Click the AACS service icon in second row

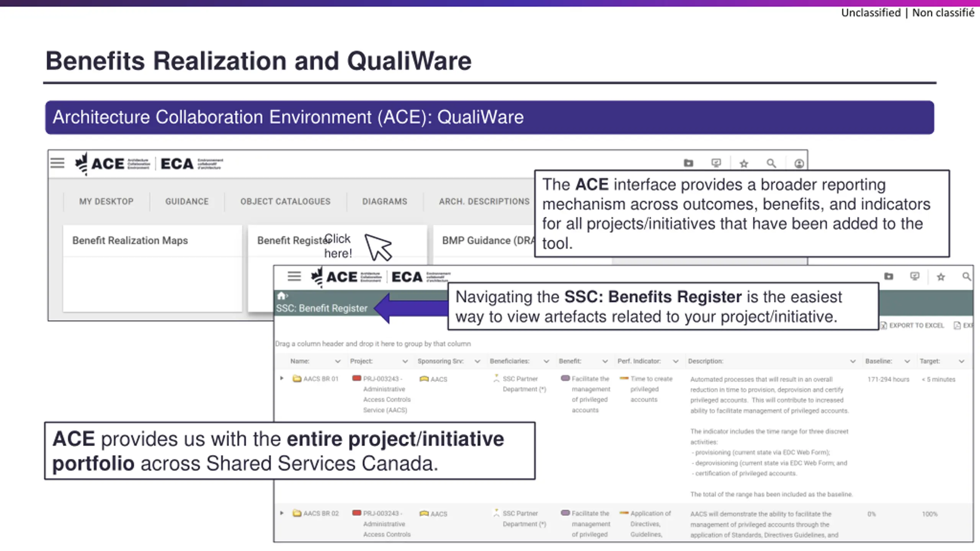(x=424, y=514)
